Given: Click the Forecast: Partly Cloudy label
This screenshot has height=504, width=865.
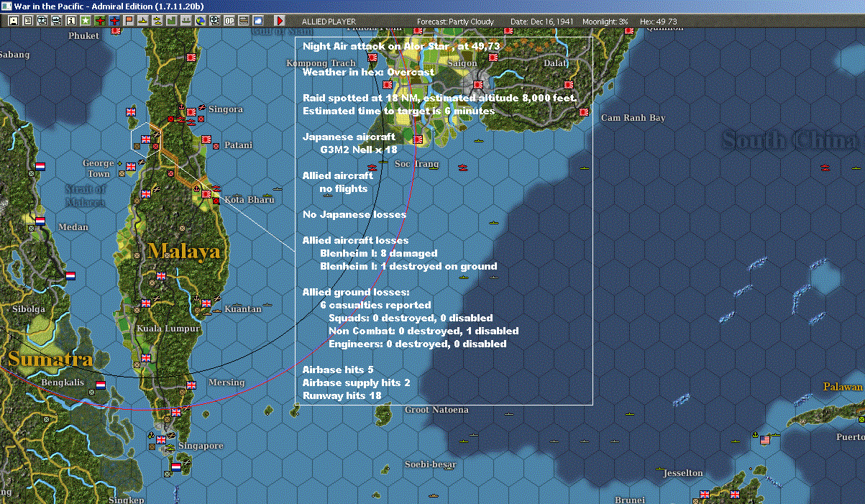Looking at the screenshot, I should pyautogui.click(x=456, y=22).
